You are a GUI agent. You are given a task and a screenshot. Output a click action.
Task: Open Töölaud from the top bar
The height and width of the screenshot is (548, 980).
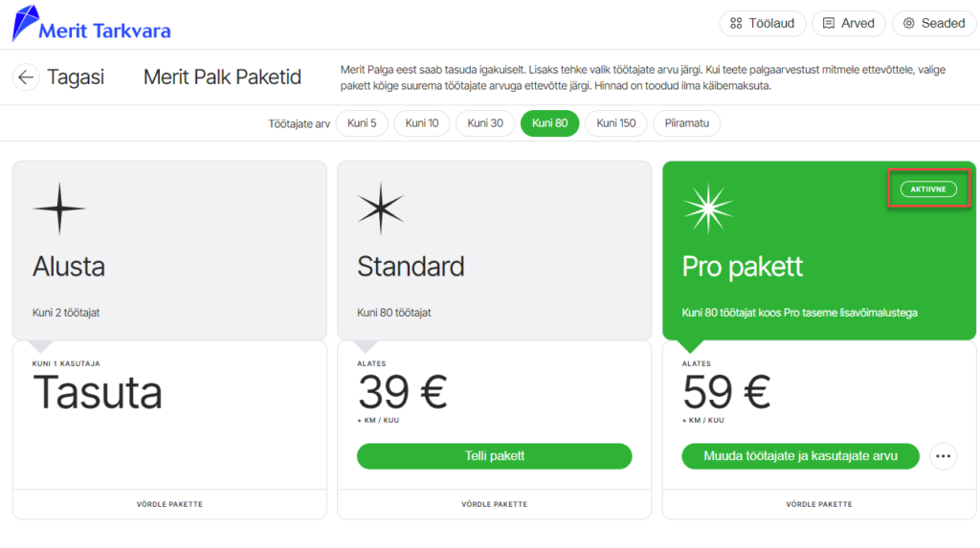pos(763,24)
